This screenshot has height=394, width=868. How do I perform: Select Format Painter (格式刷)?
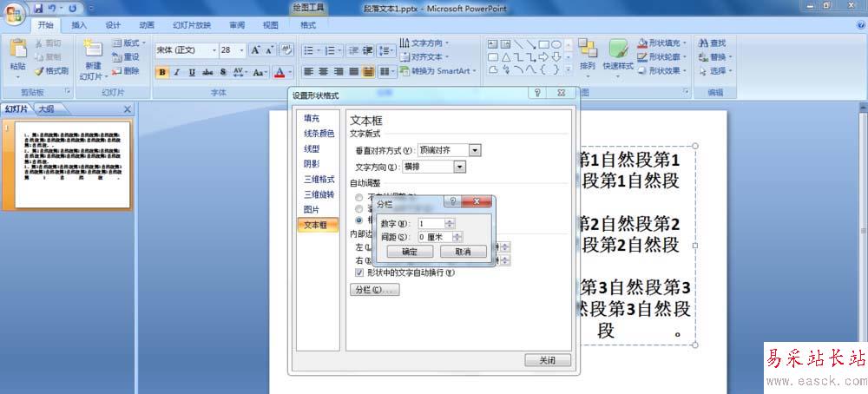(51, 71)
